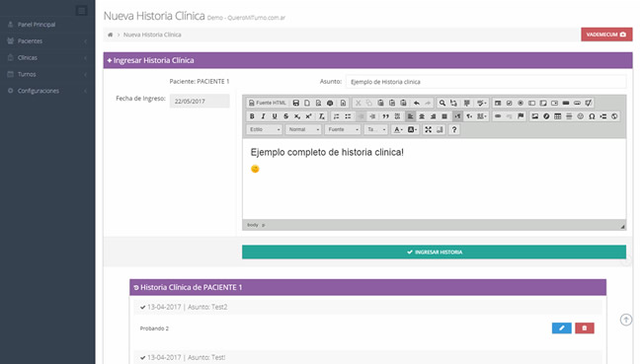Open the Normal paragraph format dropdown

(303, 129)
